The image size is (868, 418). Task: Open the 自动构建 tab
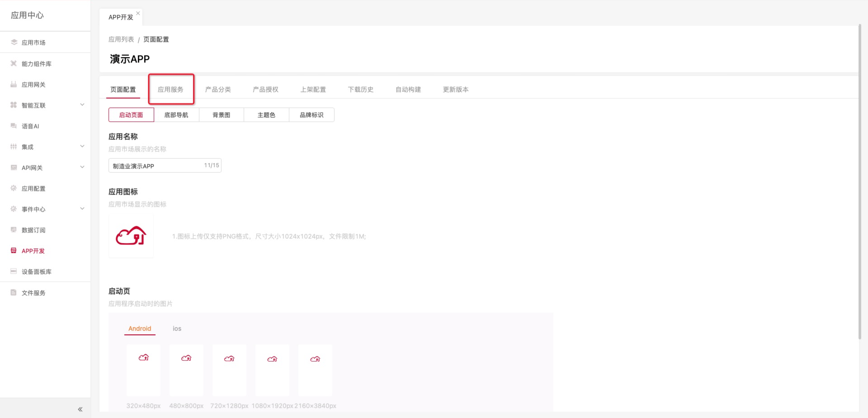[x=408, y=89]
